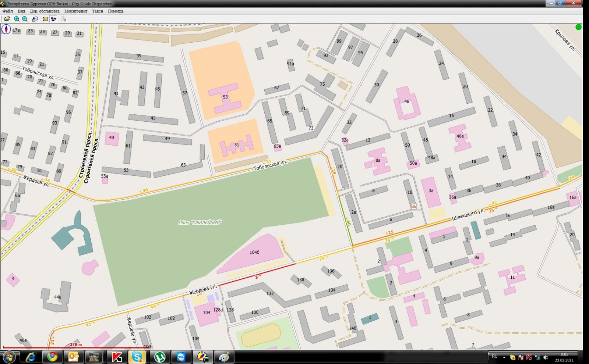Image resolution: width=589 pixels, height=364 pixels.
Task: Click the small shop icon near building 10
Action: pos(414,207)
